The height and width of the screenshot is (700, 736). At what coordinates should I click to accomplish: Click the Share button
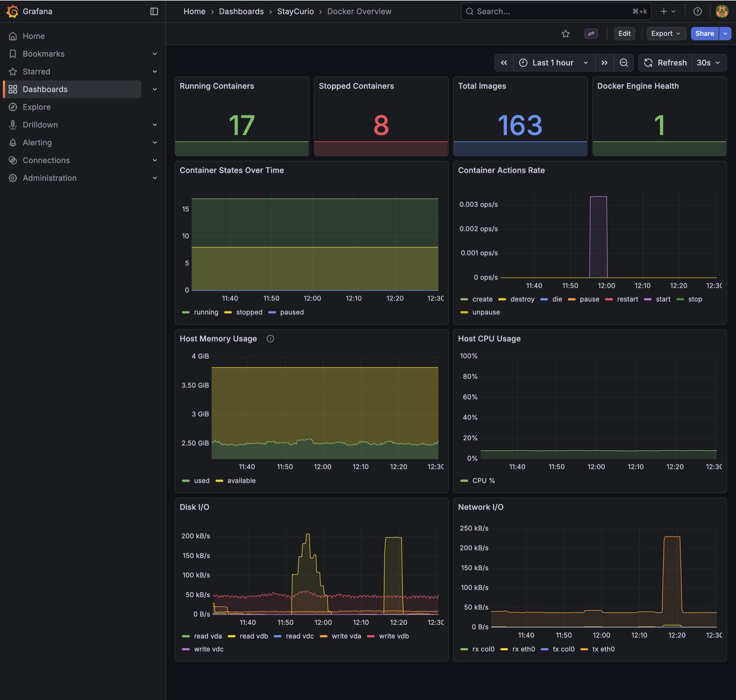[x=705, y=34]
